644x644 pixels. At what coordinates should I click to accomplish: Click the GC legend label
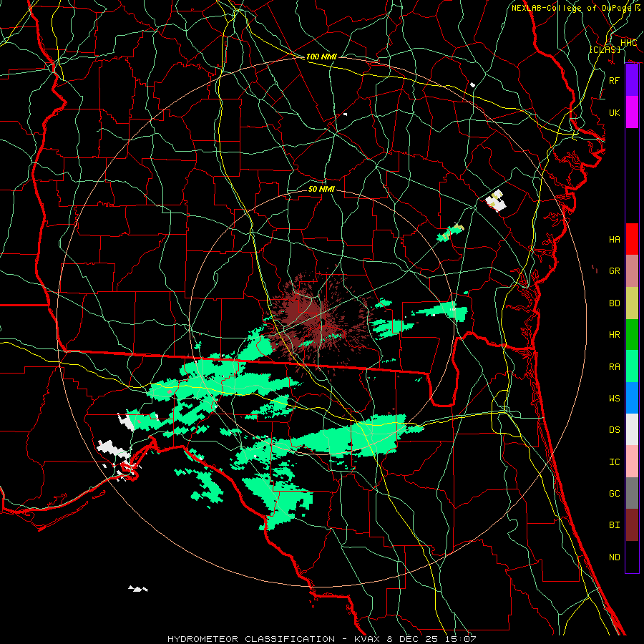click(x=615, y=494)
